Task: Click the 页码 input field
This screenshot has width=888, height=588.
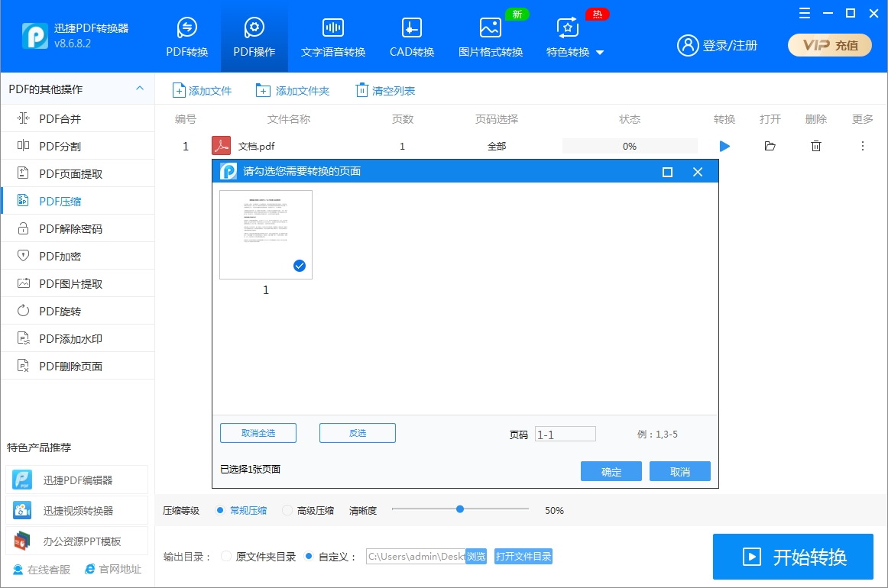Action: tap(566, 434)
